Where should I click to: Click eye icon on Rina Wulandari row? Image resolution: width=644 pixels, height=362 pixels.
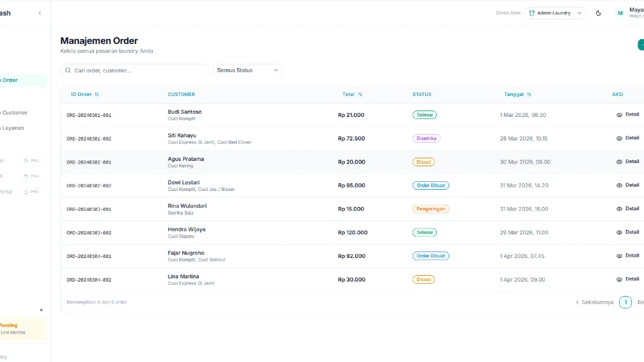pyautogui.click(x=619, y=209)
